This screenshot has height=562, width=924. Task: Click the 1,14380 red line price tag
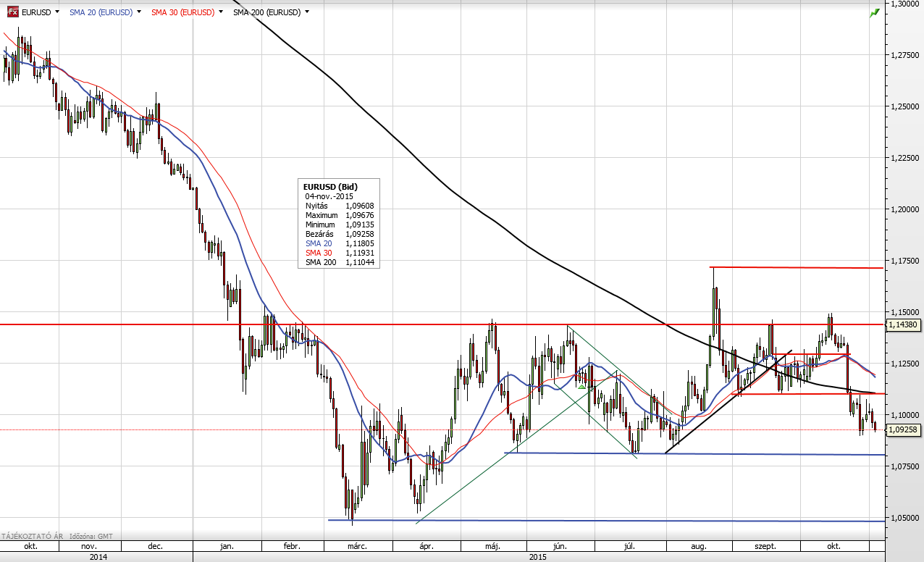point(904,324)
